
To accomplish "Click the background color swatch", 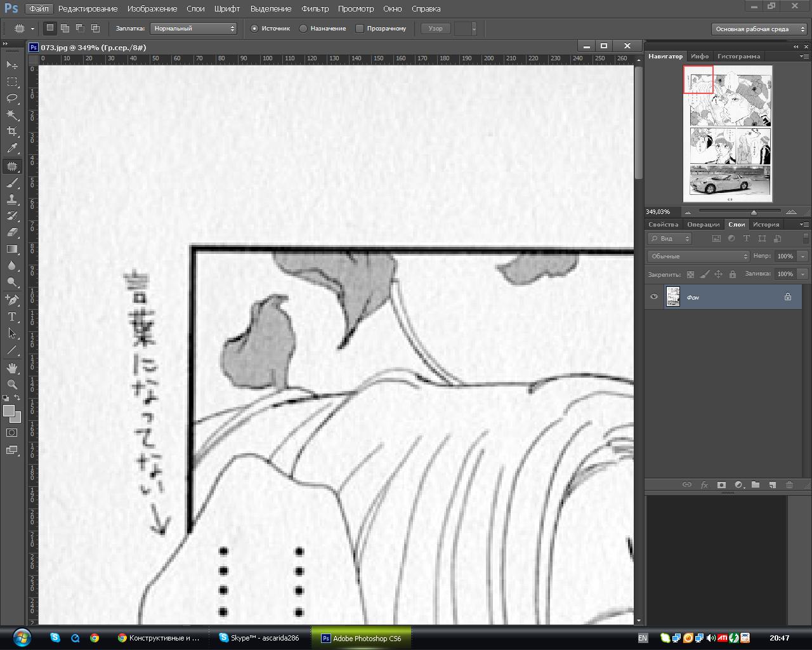I will click(x=16, y=418).
